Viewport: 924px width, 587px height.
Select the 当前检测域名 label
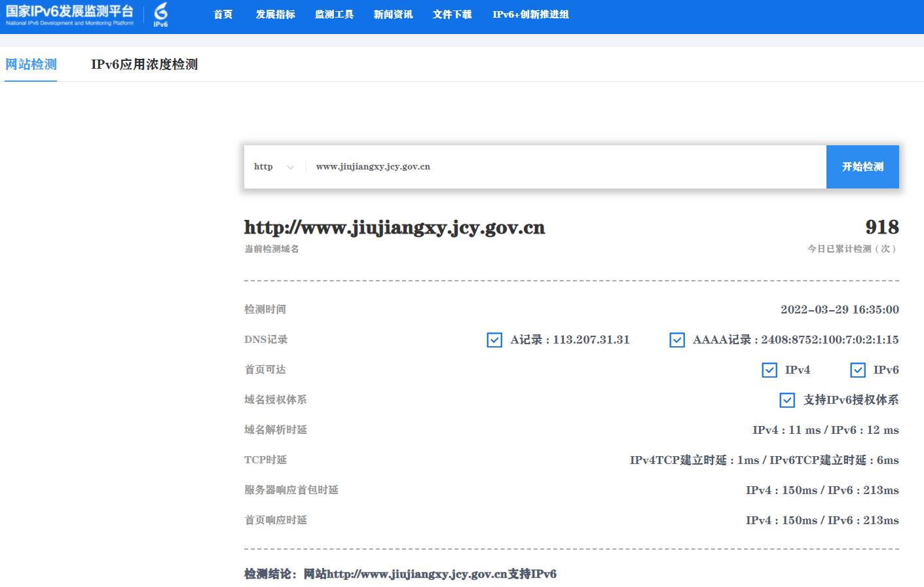pyautogui.click(x=272, y=249)
